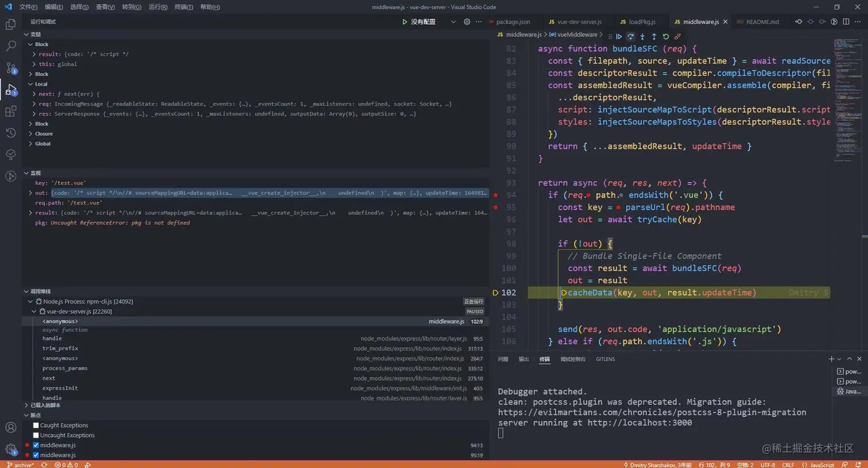Open the 文件(F) menu

(x=28, y=7)
